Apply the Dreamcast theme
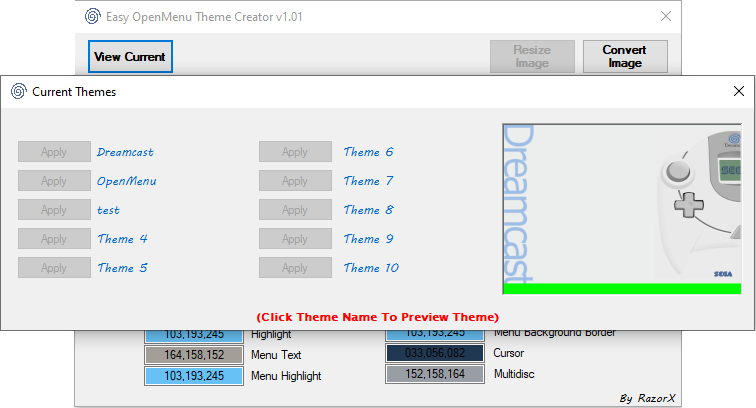The image size is (756, 408). click(54, 151)
